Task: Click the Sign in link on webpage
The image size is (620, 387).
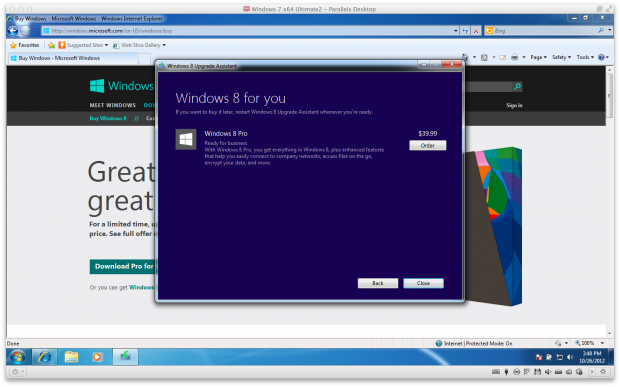Action: tap(514, 105)
